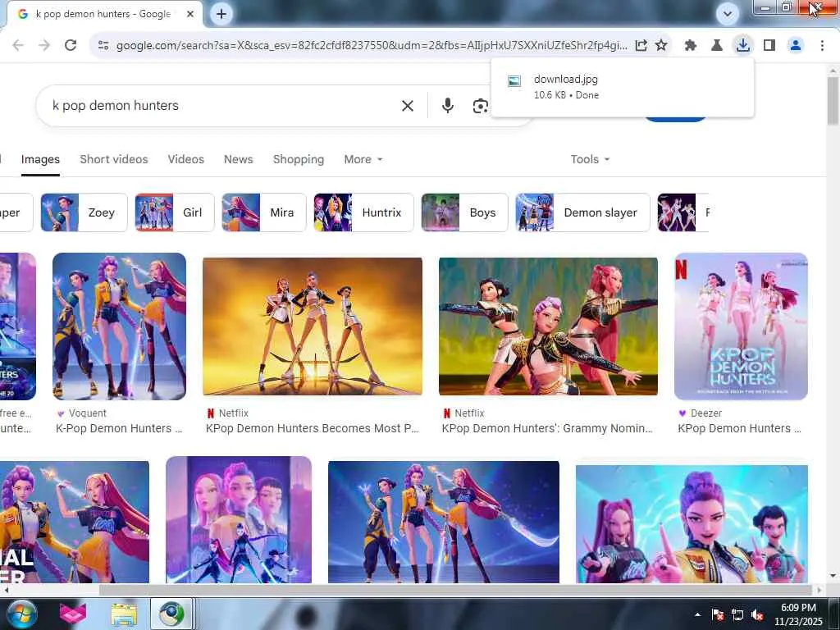Expand the More dropdown

click(x=363, y=159)
